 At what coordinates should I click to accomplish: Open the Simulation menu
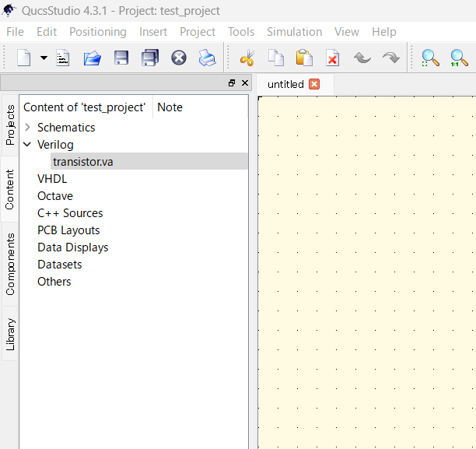[294, 32]
